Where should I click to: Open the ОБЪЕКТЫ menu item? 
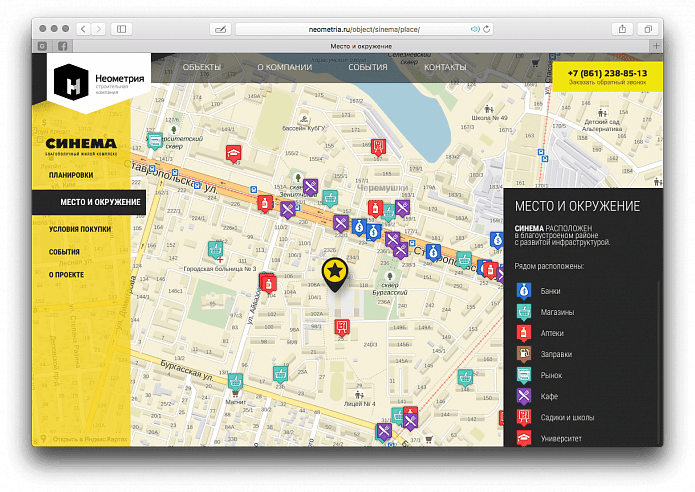[202, 67]
